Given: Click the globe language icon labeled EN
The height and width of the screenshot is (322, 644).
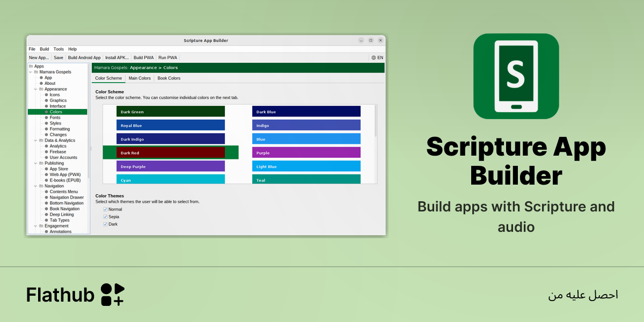Looking at the screenshot, I should [377, 57].
